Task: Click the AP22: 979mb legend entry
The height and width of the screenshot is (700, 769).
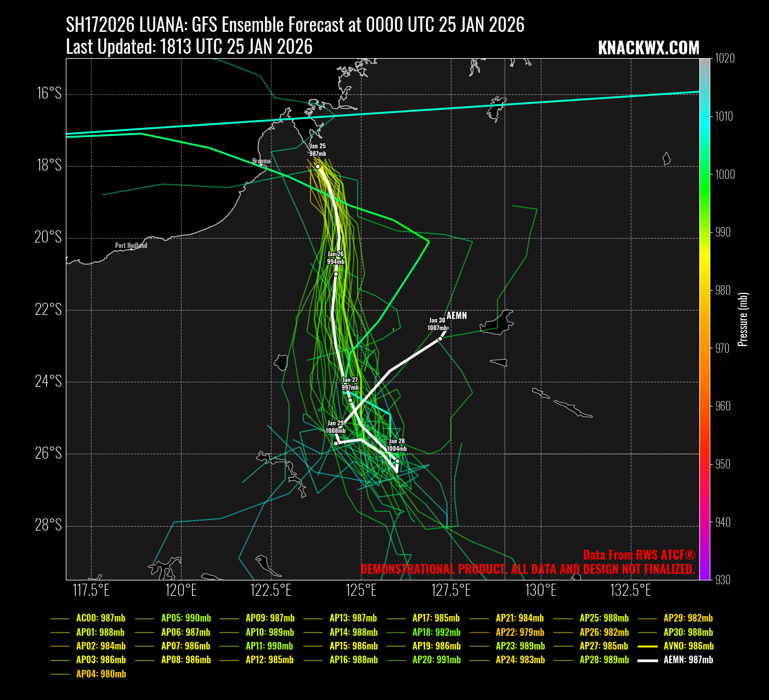Action: [x=519, y=633]
